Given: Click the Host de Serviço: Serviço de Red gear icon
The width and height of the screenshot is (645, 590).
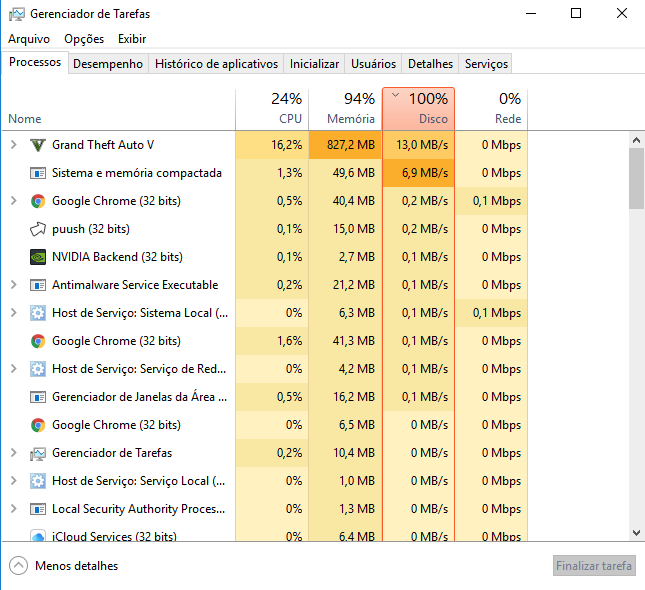Looking at the screenshot, I should [x=38, y=369].
